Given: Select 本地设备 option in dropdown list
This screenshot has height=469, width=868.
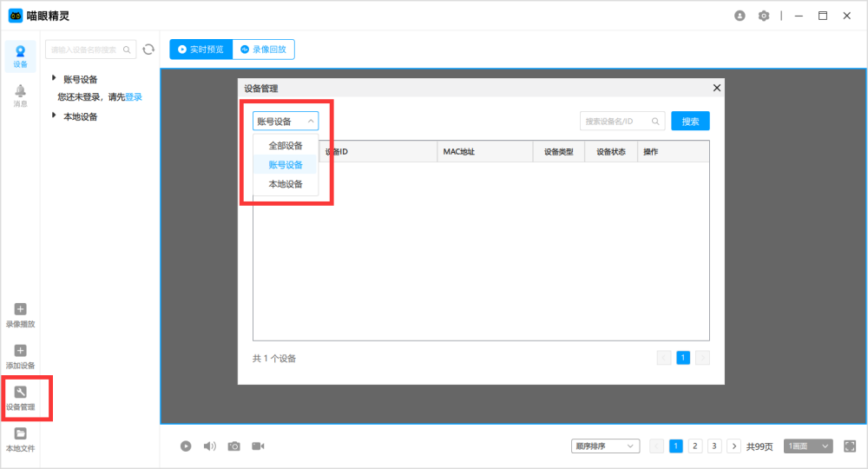Looking at the screenshot, I should pos(286,183).
